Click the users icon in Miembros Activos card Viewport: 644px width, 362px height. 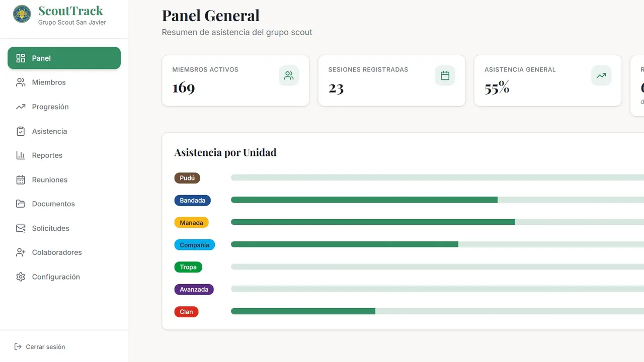(x=289, y=75)
